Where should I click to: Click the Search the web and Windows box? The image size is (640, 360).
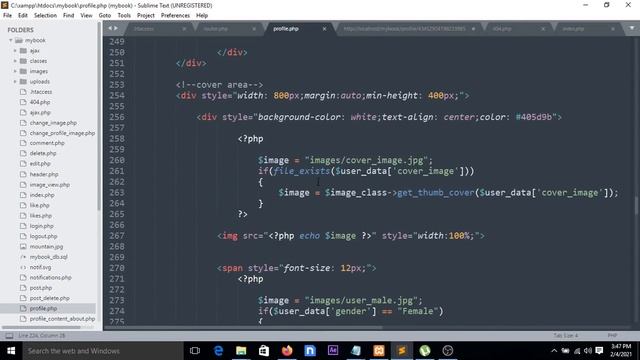(x=102, y=351)
